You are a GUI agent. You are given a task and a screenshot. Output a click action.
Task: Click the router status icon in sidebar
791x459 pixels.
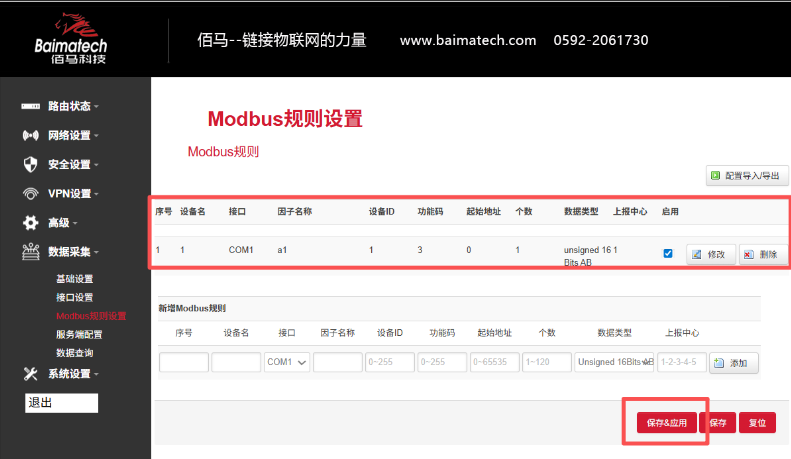pos(30,106)
